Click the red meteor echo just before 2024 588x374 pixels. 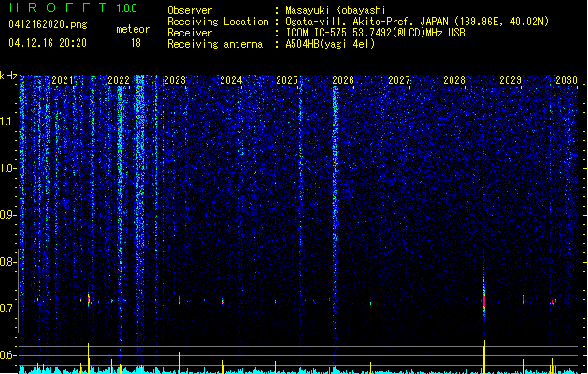pos(222,301)
